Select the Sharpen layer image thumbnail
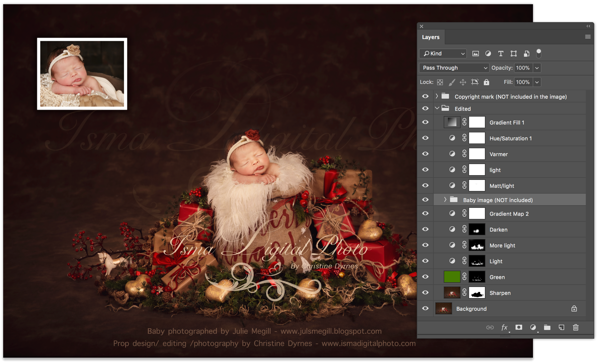Image resolution: width=599 pixels, height=364 pixels. click(452, 293)
